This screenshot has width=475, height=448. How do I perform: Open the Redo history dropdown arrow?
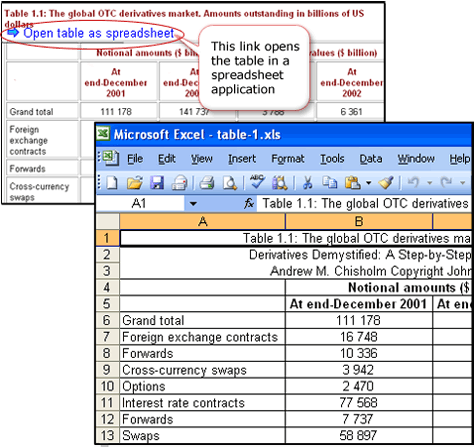[463, 183]
